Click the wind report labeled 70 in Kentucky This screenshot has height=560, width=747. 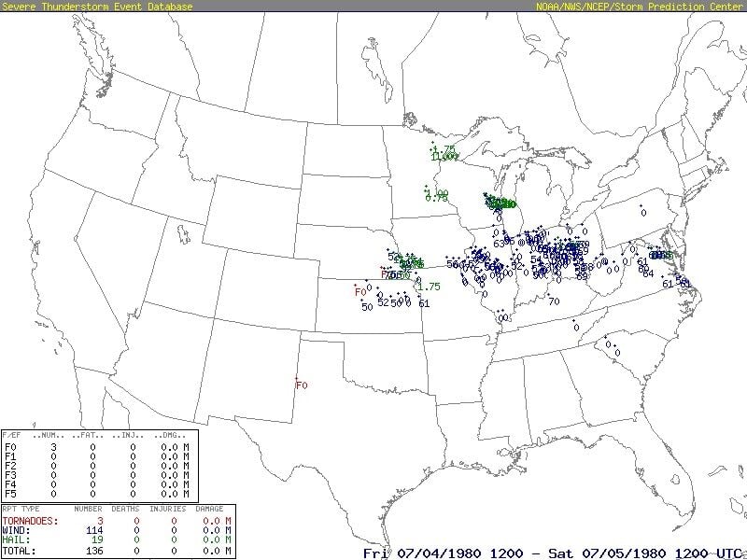pos(554,301)
